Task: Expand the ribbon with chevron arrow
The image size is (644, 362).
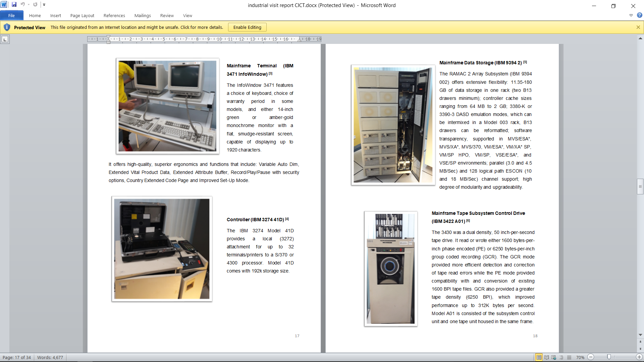Action: point(631,15)
